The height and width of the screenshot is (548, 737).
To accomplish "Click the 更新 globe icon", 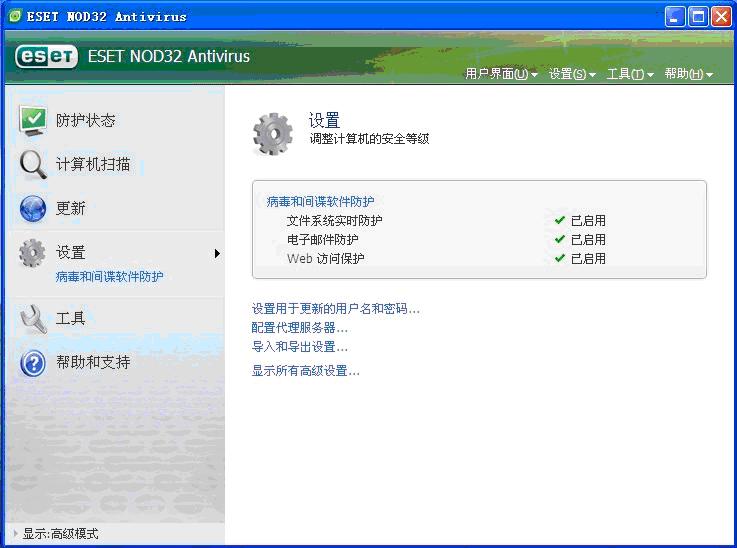I will [x=33, y=209].
